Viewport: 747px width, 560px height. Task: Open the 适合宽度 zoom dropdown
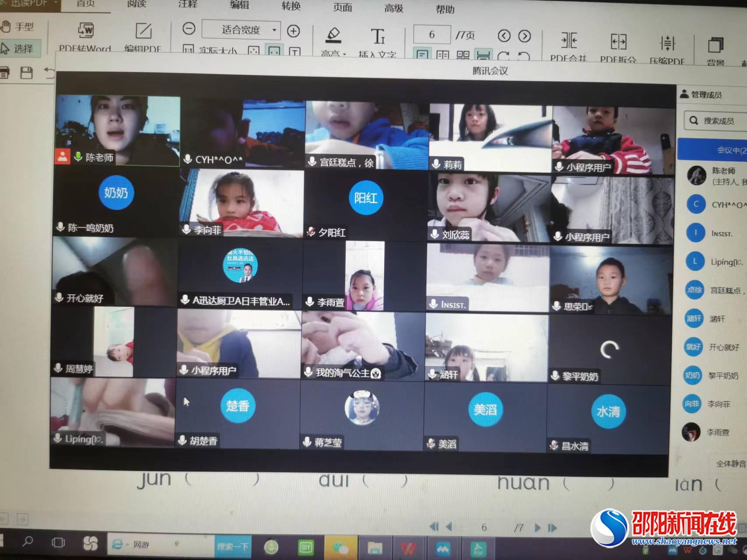(x=274, y=30)
